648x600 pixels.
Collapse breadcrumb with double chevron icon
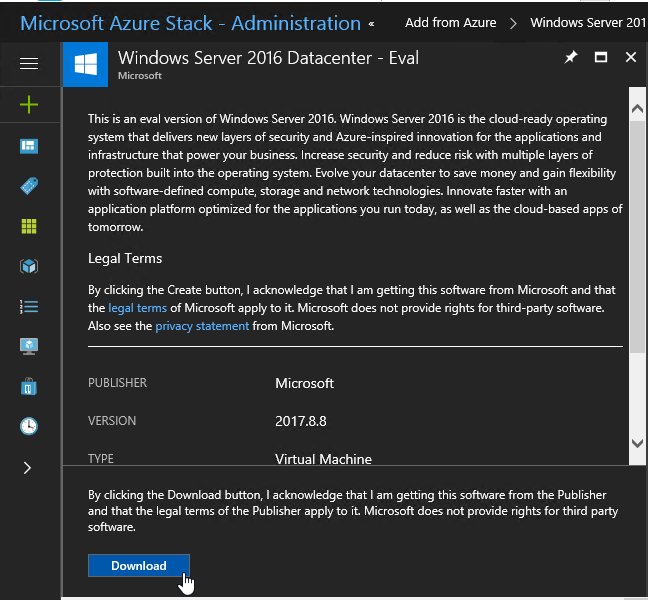[372, 24]
